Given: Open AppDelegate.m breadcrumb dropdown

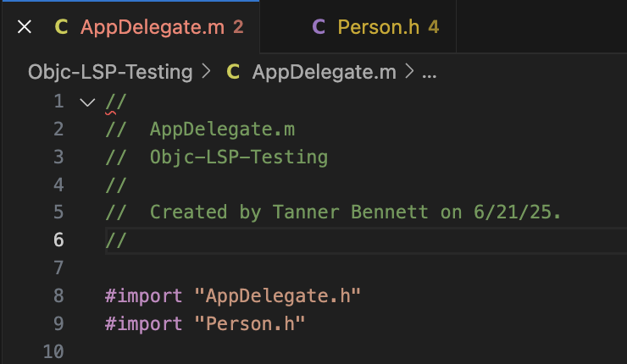Looking at the screenshot, I should tap(324, 72).
